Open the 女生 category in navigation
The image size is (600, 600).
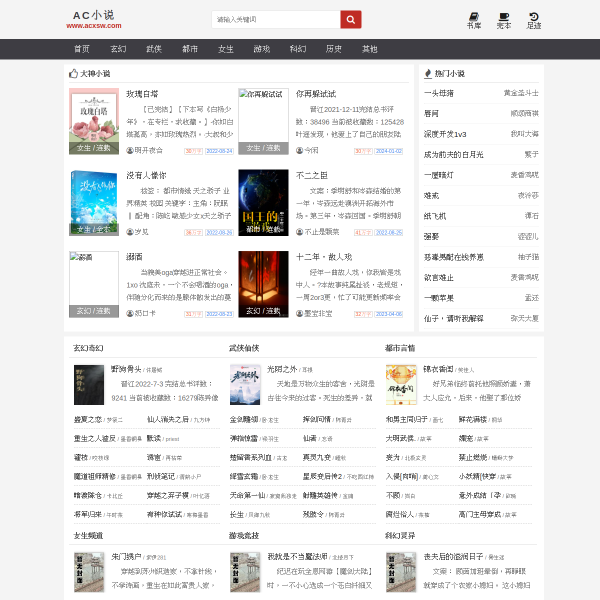[x=226, y=49]
